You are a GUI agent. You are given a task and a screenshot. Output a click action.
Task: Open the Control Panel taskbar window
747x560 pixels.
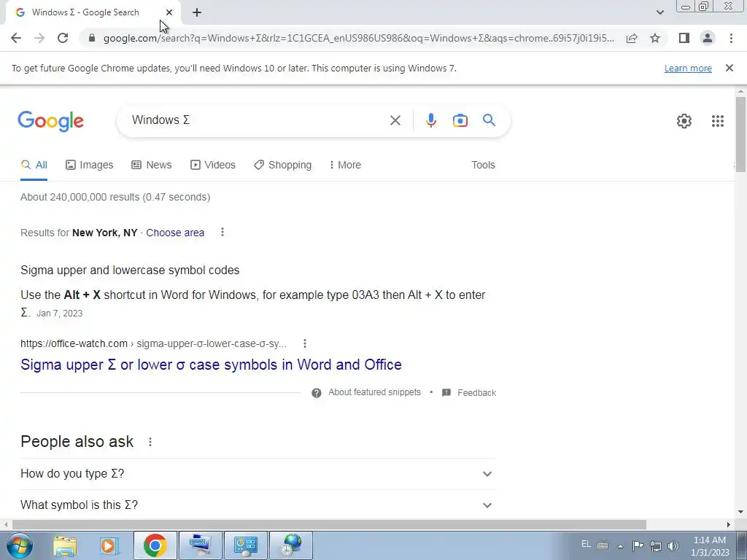click(245, 545)
